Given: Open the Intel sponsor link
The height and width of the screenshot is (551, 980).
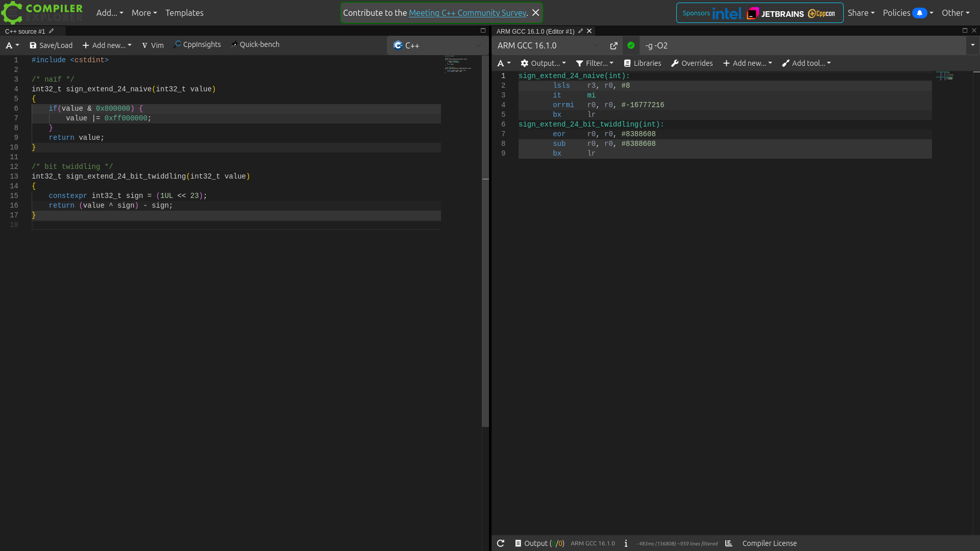Looking at the screenshot, I should pyautogui.click(x=726, y=13).
